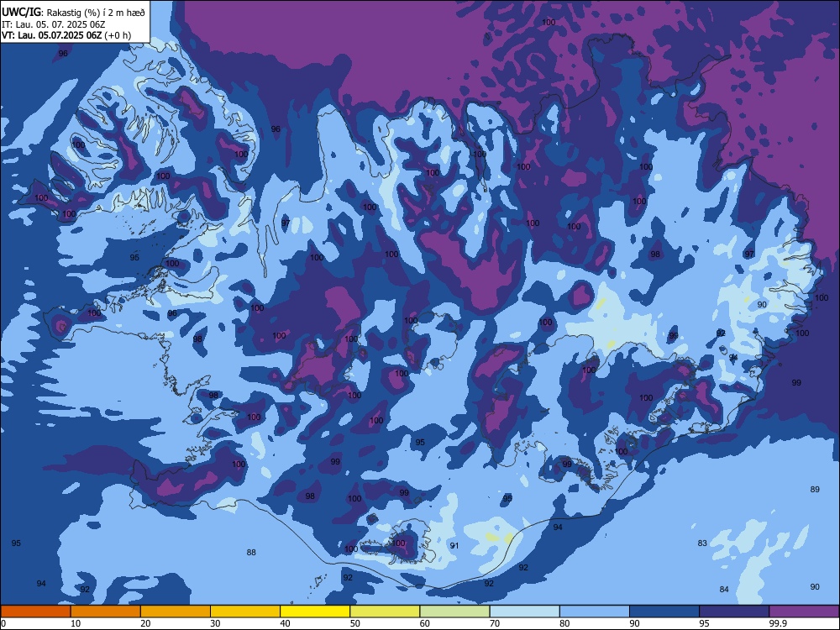
Task: Click the "VT: Lau. 05.07.2025 06Z" line
Action: (51, 35)
